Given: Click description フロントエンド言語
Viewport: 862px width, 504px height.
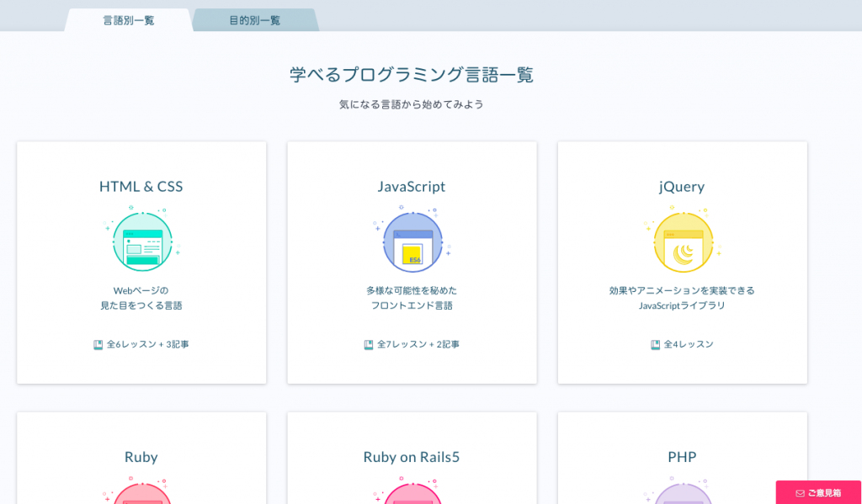Looking at the screenshot, I should 412,305.
